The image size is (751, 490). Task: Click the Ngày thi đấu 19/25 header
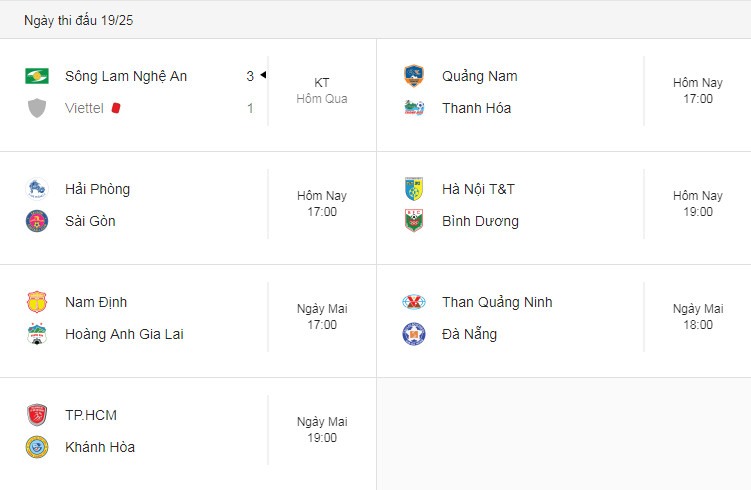coord(79,20)
